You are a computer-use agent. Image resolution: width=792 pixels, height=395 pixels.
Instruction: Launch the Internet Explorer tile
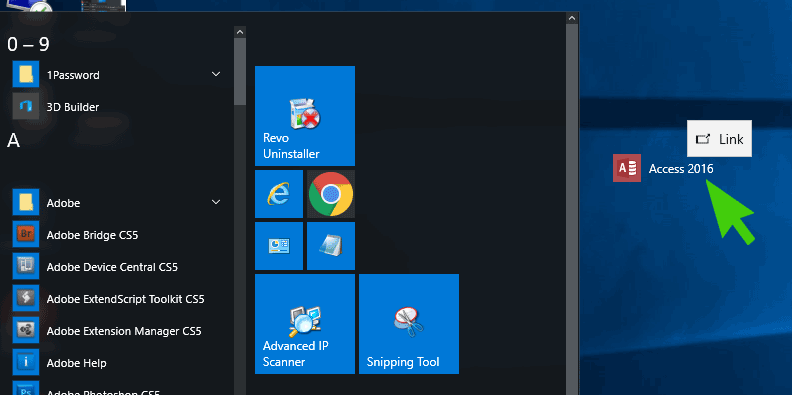[279, 194]
